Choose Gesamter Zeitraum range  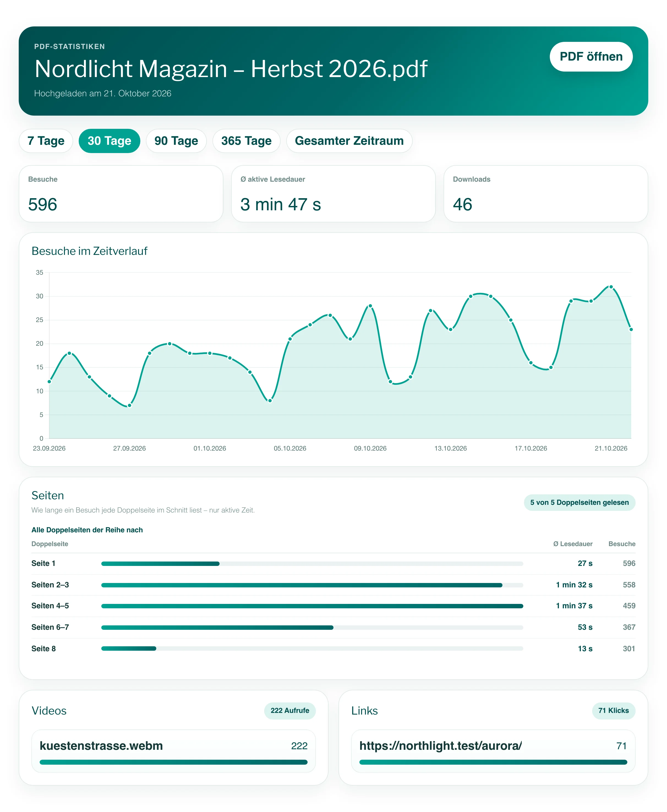point(349,141)
